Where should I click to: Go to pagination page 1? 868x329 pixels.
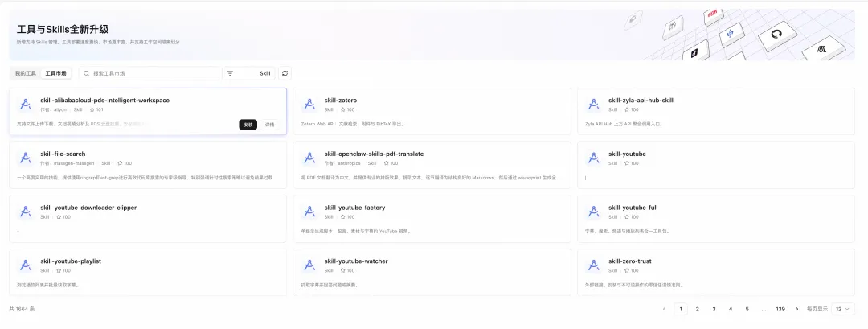tap(681, 309)
